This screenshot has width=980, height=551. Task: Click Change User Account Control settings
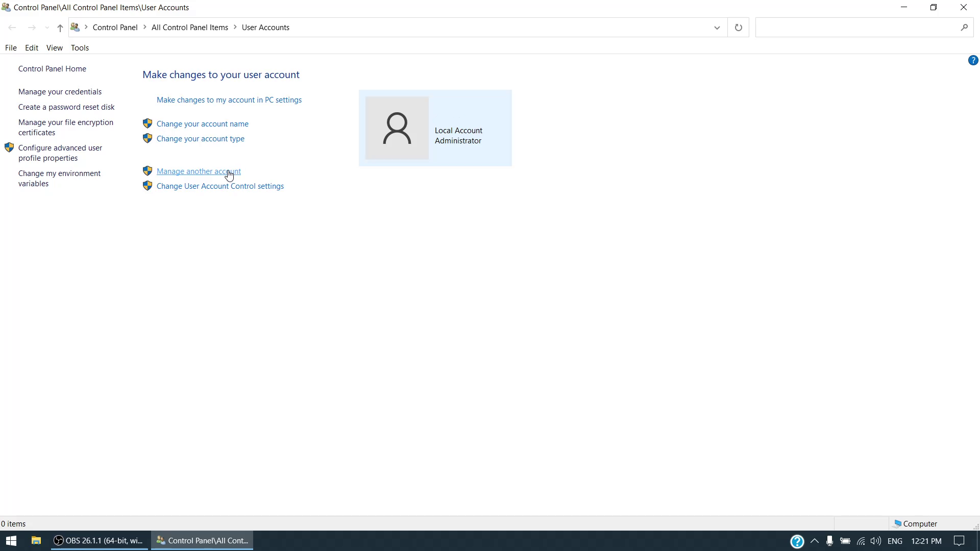(x=220, y=186)
